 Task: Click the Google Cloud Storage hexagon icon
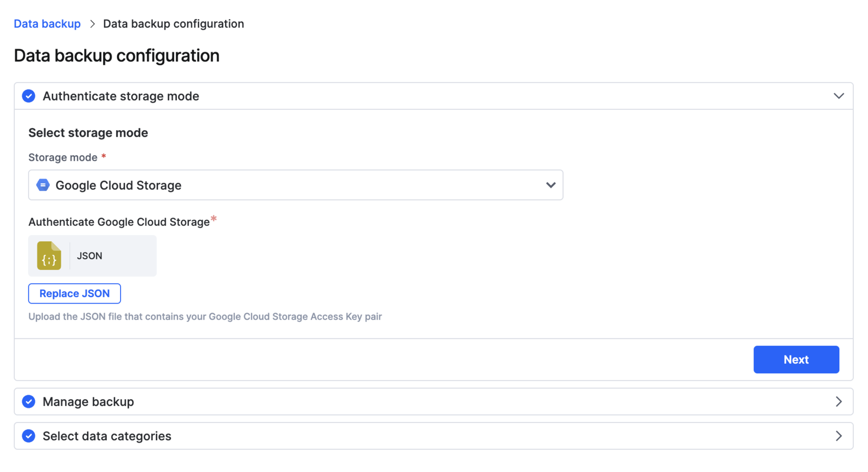(43, 185)
